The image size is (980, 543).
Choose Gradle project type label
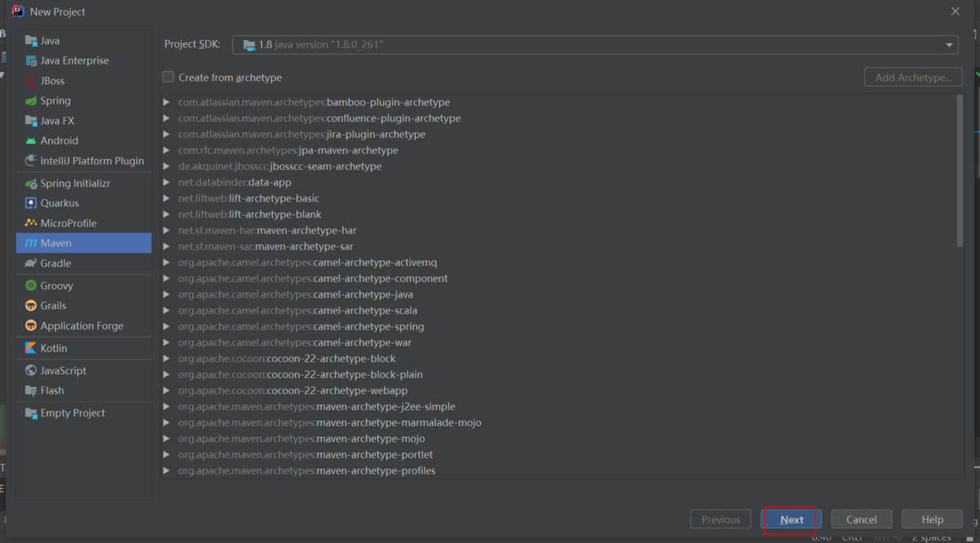pyautogui.click(x=56, y=264)
